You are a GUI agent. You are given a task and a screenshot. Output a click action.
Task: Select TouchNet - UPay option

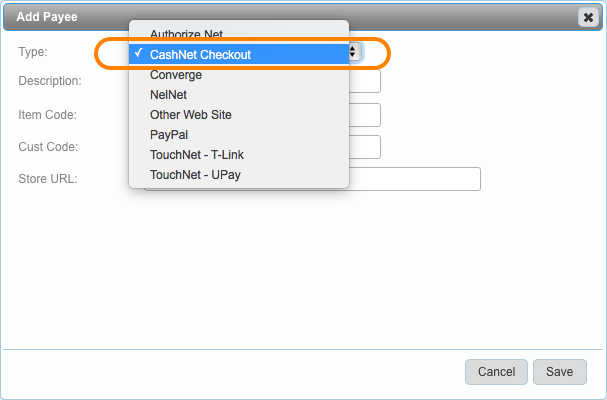(195, 174)
